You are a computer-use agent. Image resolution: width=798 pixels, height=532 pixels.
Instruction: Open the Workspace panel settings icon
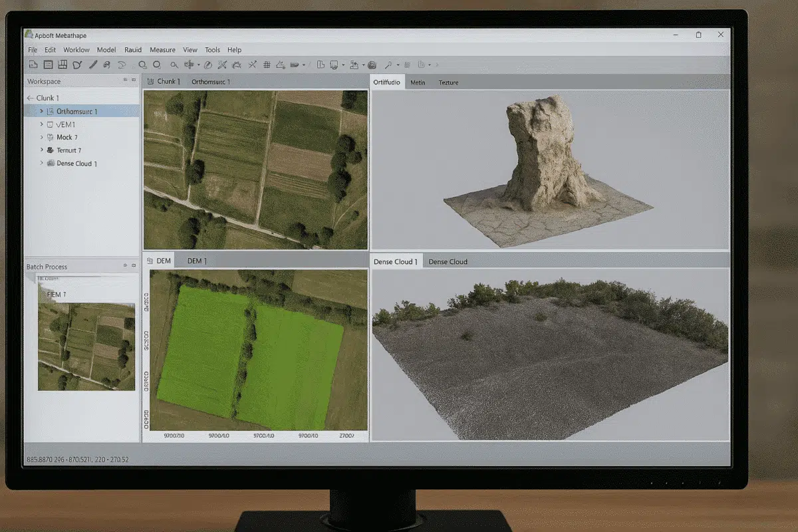(126, 80)
